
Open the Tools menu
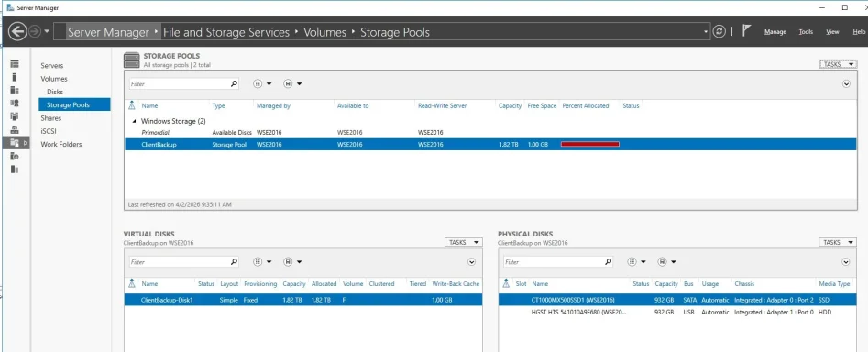tap(806, 32)
